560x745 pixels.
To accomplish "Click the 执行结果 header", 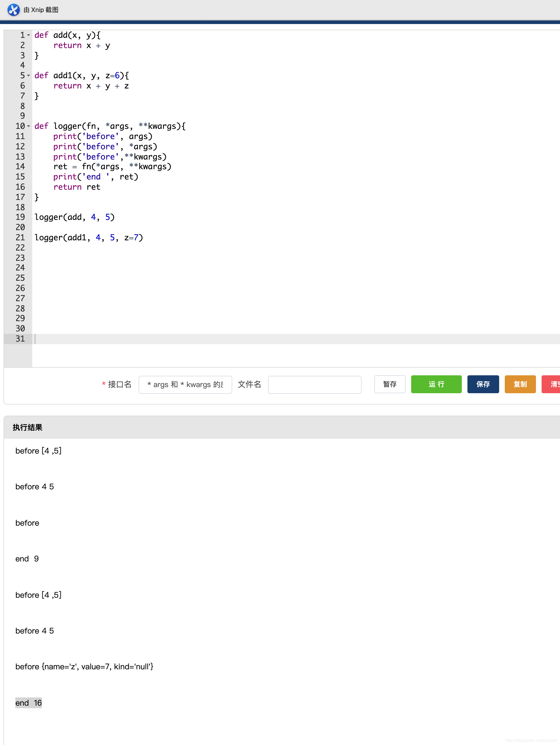I will click(x=28, y=427).
